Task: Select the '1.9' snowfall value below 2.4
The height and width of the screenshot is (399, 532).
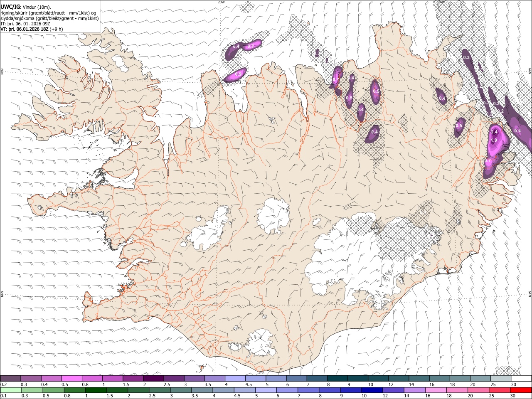Action: click(x=494, y=140)
